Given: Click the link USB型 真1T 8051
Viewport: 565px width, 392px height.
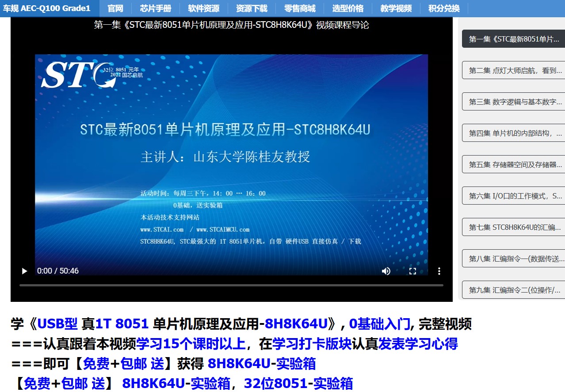Looking at the screenshot, I should pos(93,324).
